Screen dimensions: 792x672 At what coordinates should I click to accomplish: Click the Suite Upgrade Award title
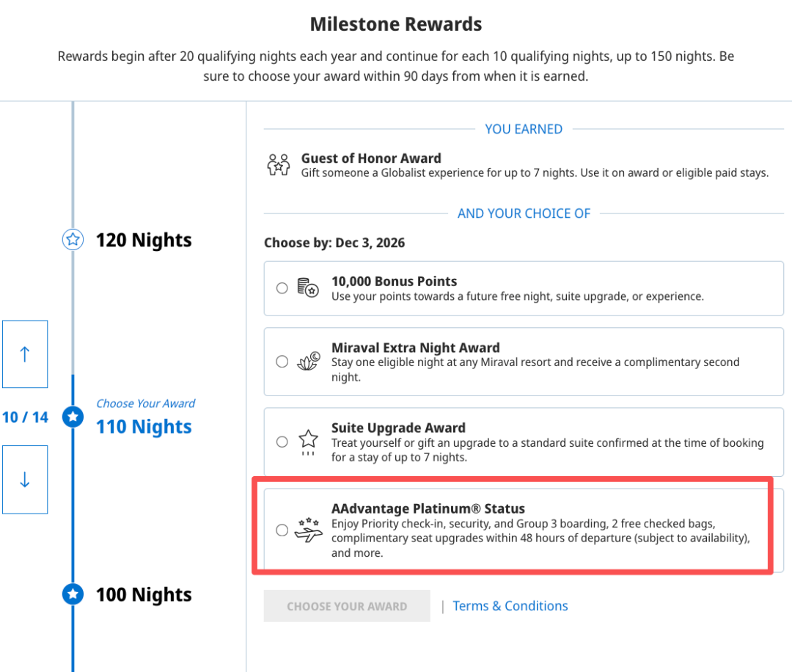coord(398,428)
